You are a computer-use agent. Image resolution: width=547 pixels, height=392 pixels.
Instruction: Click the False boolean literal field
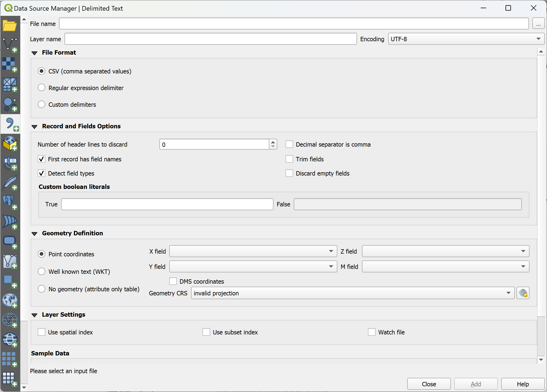pos(408,204)
